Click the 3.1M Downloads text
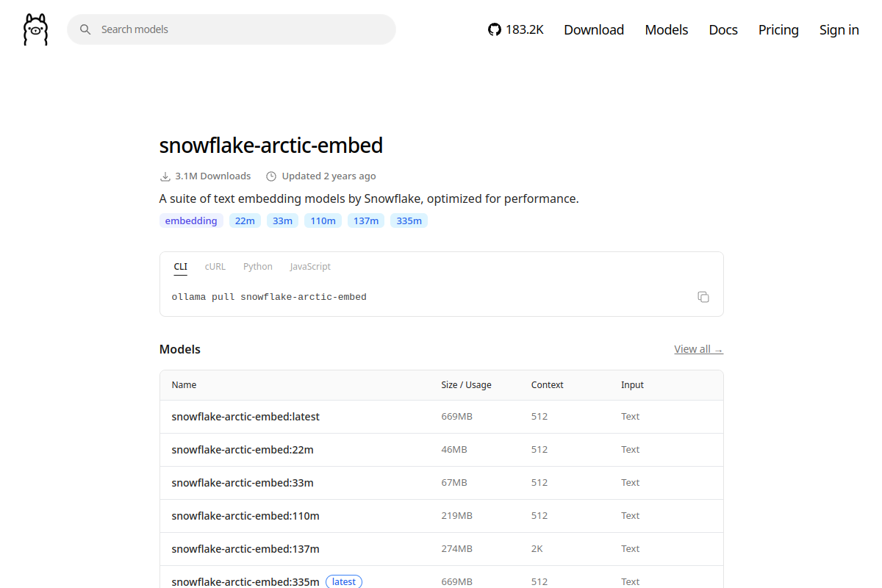The height and width of the screenshot is (588, 882). coord(213,176)
